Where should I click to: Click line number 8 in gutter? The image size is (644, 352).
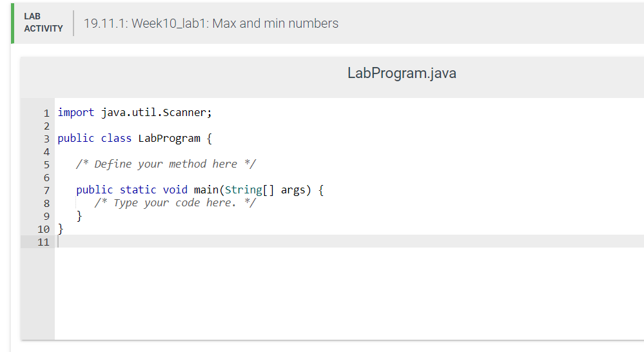click(46, 204)
